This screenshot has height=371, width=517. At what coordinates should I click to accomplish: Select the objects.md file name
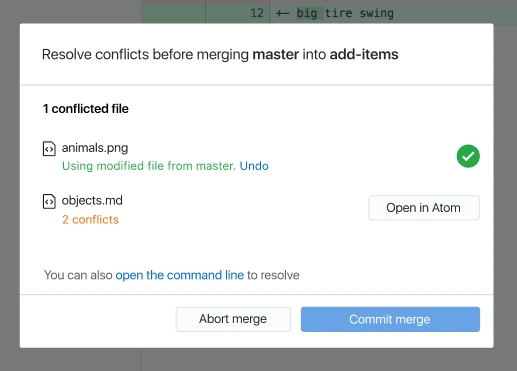[x=92, y=200]
